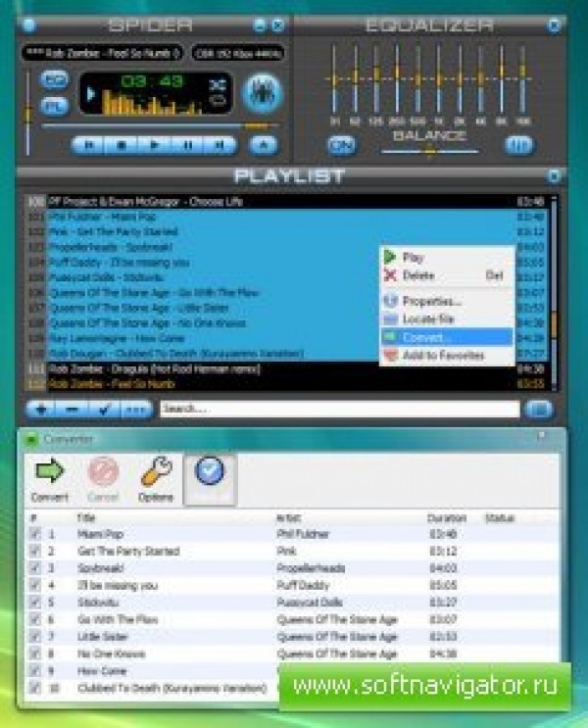Click the Artist column header in Converter

coord(288,517)
